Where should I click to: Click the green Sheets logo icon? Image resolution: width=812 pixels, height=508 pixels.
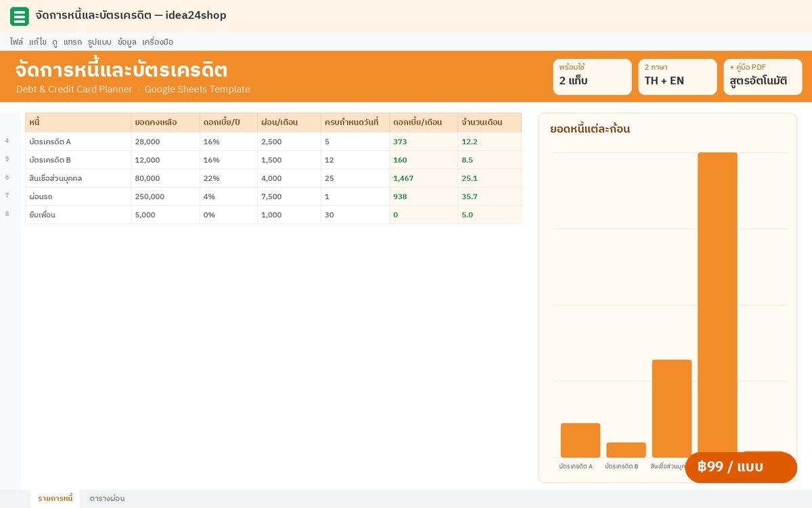coord(20,16)
